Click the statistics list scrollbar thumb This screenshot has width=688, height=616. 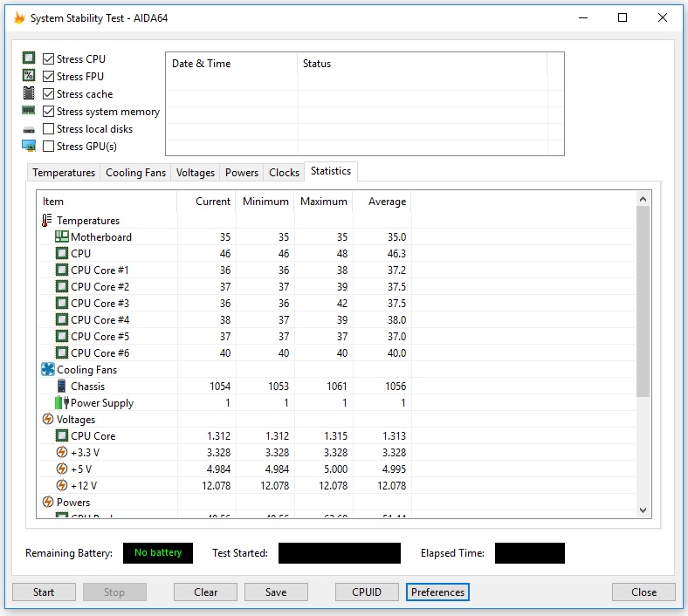(643, 301)
